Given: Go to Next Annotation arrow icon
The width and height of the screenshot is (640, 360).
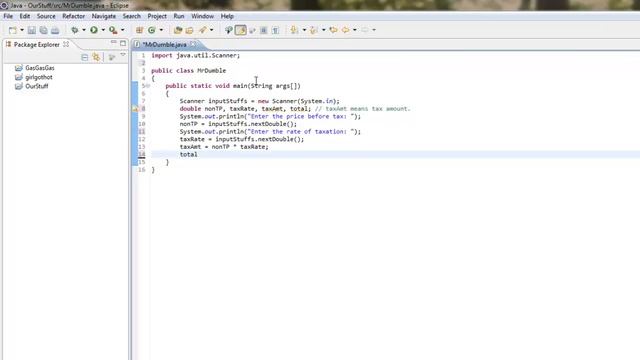Looking at the screenshot, I should tap(294, 30).
